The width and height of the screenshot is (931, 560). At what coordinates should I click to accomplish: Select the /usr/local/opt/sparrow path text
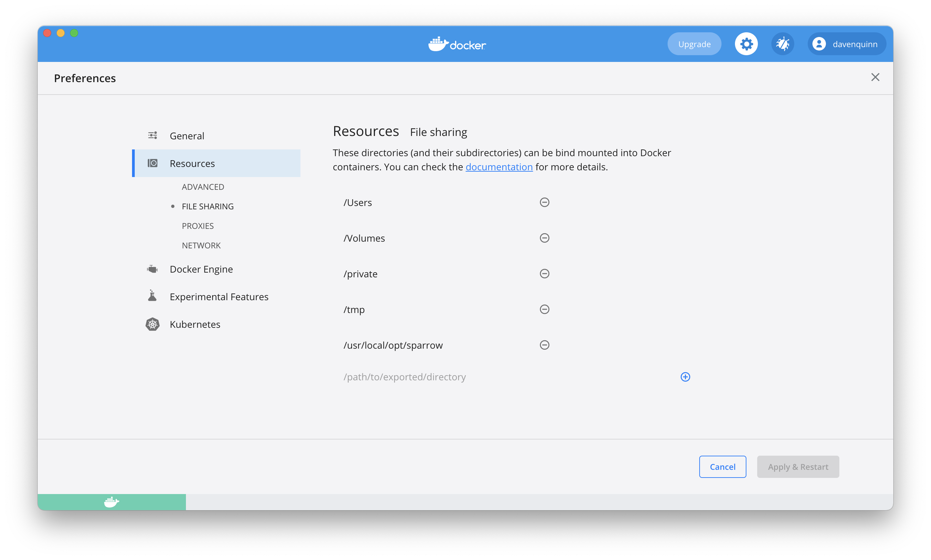[393, 345]
